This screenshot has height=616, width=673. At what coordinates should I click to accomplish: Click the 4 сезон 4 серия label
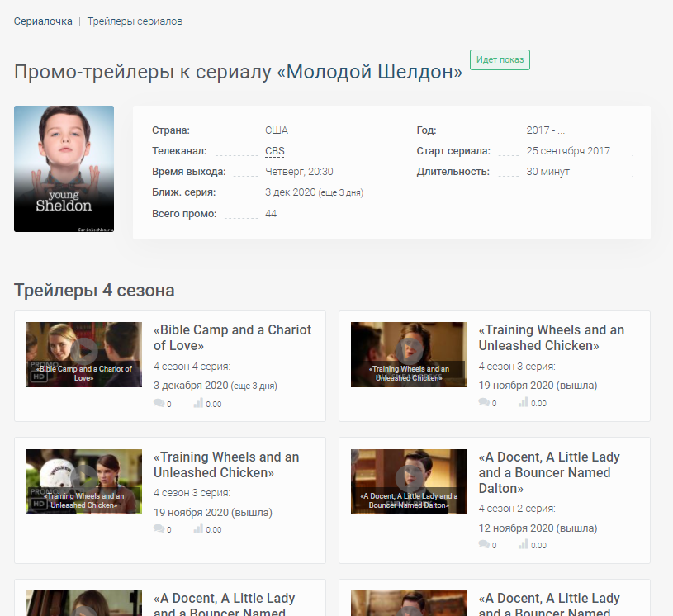click(192, 366)
